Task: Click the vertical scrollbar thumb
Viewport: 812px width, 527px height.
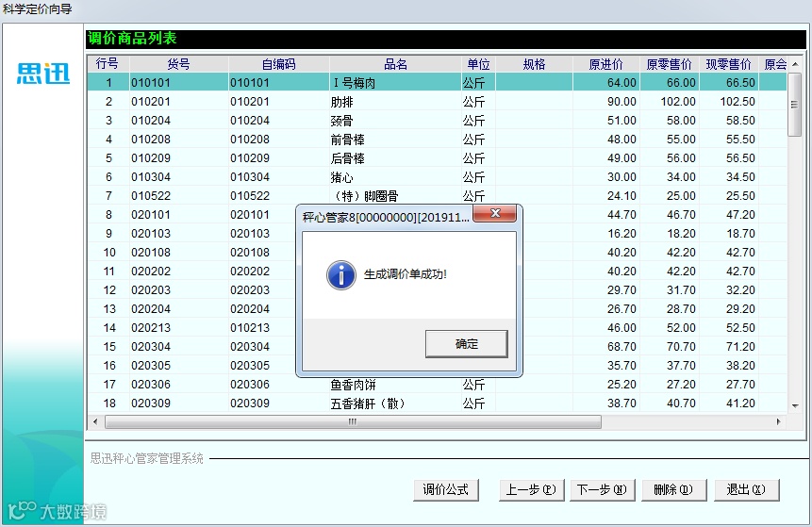Action: [x=794, y=105]
